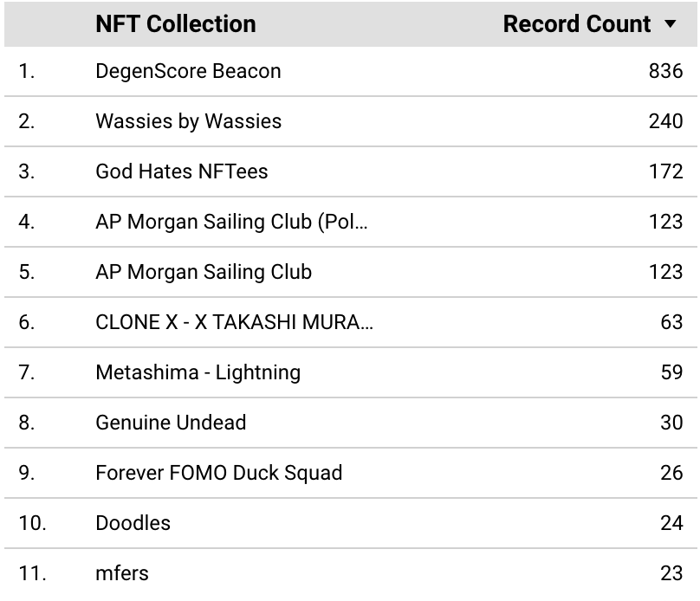Click Forever FOMO Duck Squad row
This screenshot has width=700, height=601.
(351, 473)
